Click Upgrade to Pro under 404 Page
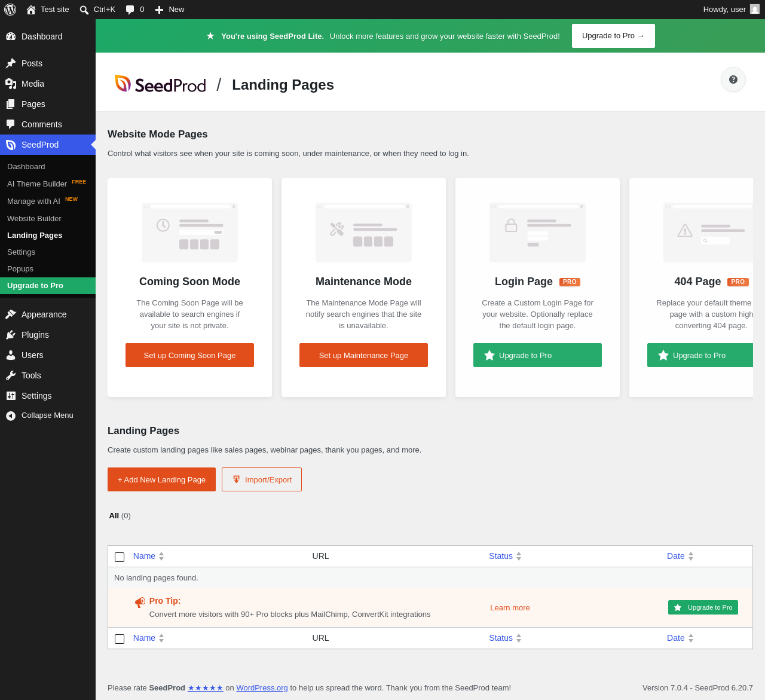 [700, 355]
